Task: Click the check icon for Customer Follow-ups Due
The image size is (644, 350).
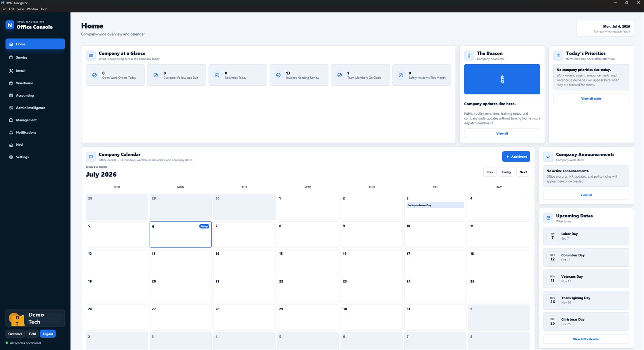Action: (156, 75)
